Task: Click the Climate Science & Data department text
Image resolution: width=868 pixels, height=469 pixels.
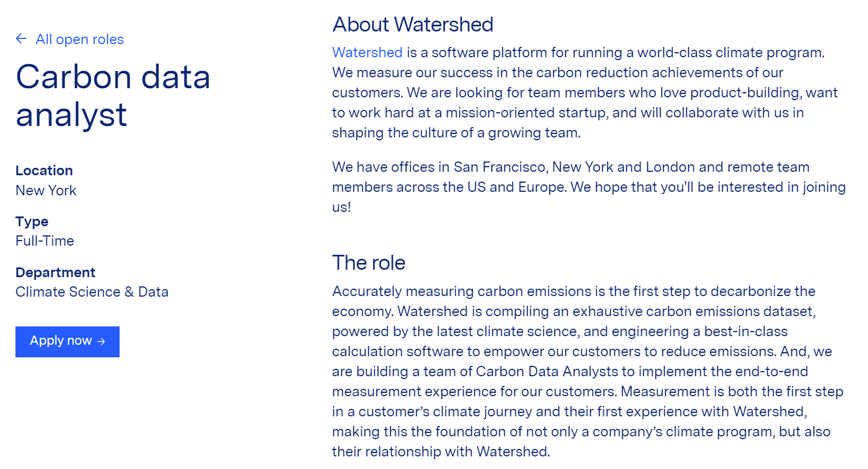Action: click(92, 291)
